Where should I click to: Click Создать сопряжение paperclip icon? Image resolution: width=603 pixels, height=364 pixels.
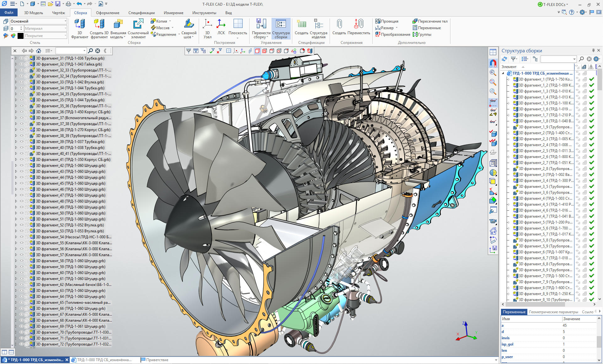tap(339, 24)
